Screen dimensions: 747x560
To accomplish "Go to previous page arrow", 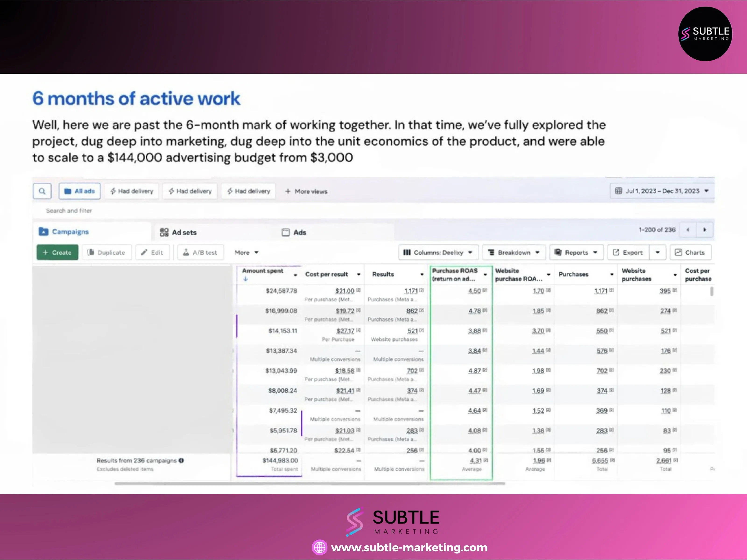I will pyautogui.click(x=688, y=230).
